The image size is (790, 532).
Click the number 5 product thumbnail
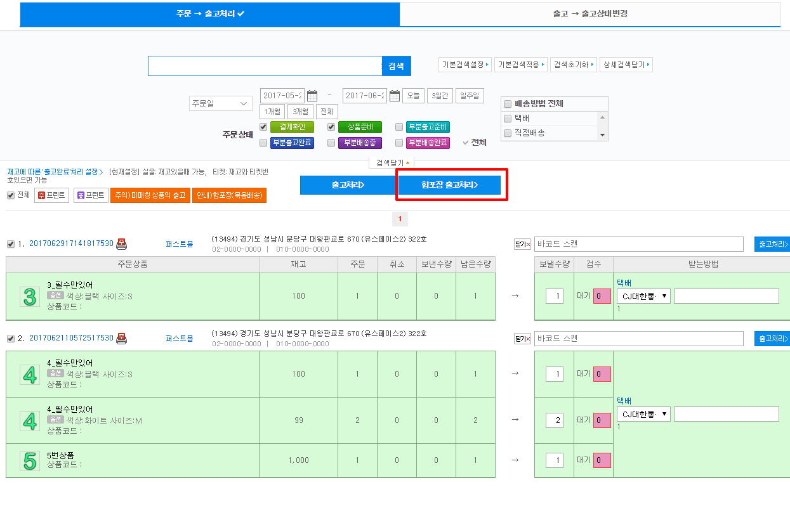point(29,460)
